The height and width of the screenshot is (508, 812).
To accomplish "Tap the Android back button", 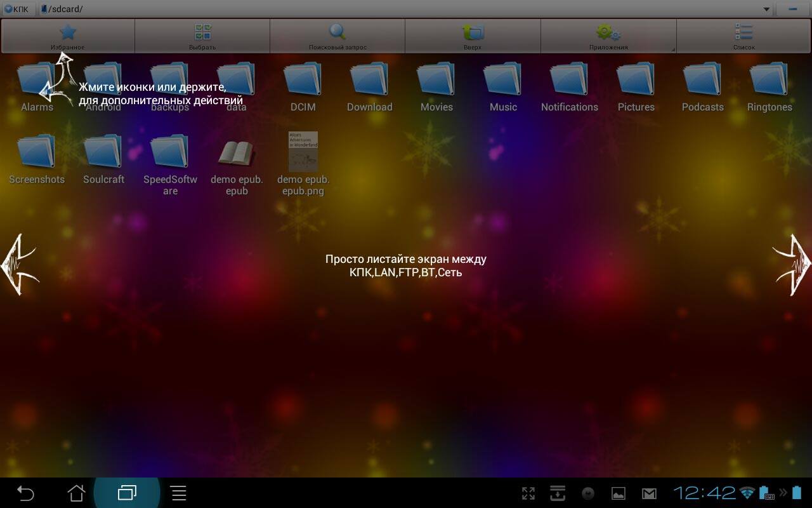I will tap(25, 493).
